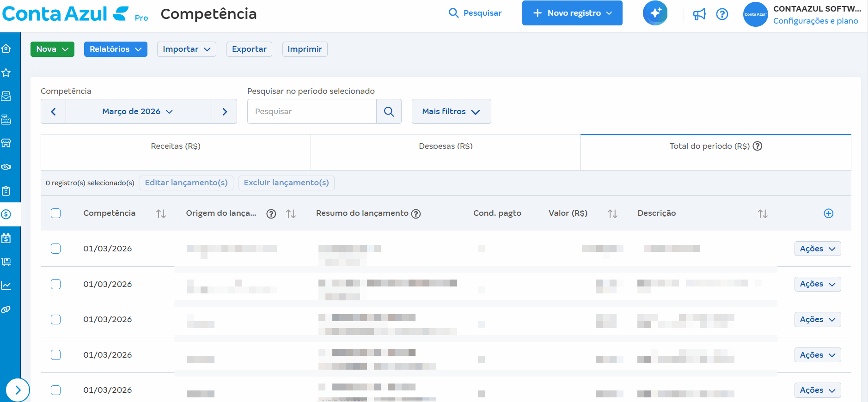The width and height of the screenshot is (868, 402).
Task: Select the Total do período (R$) tab
Action: [x=716, y=152]
